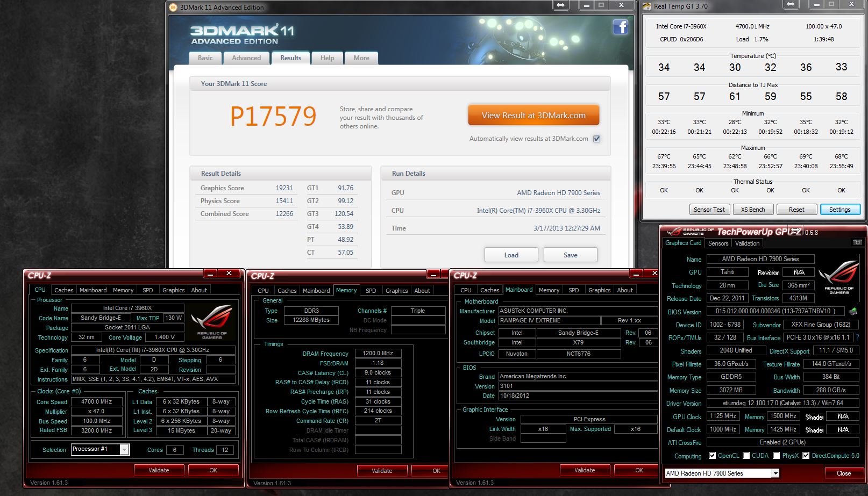Click the P17579 score text
Image resolution: width=868 pixels, height=496 pixels.
(273, 116)
